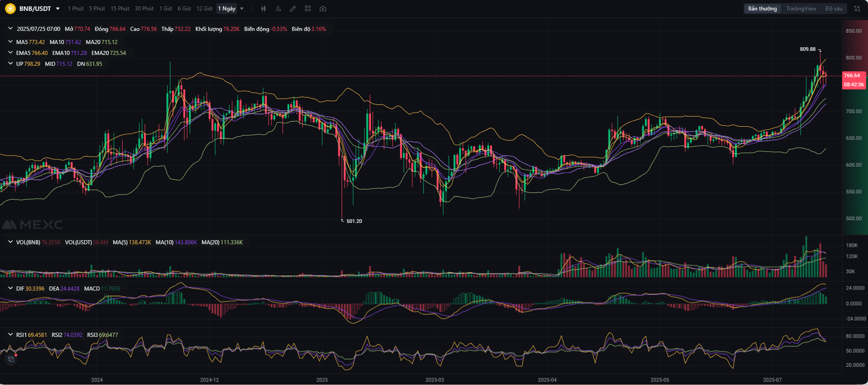This screenshot has height=385, width=868.
Task: Click the VOL(USDT) 58.4M label
Action: coord(87,242)
